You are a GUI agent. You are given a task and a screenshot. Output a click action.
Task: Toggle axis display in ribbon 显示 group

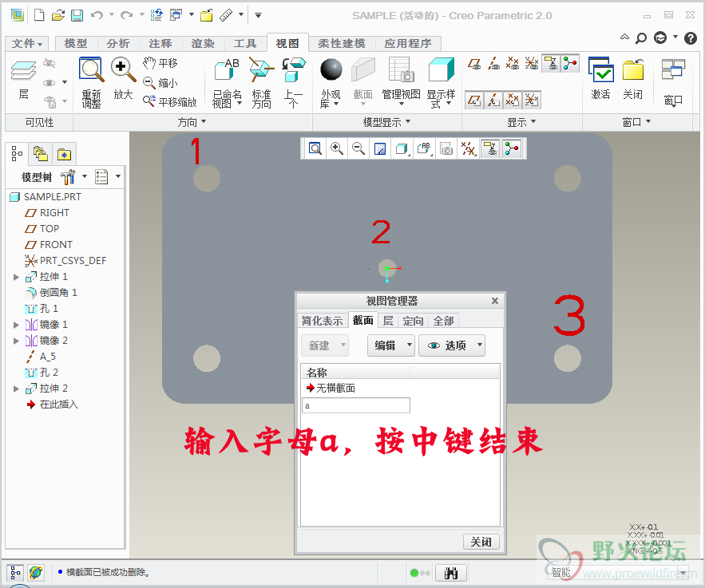(493, 63)
